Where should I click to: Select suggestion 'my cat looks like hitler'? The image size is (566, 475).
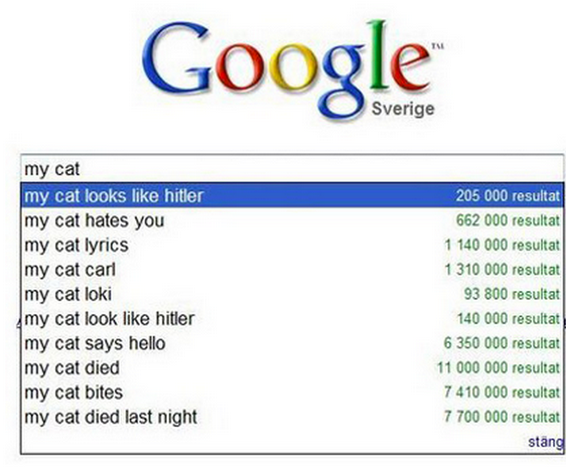[292, 195]
